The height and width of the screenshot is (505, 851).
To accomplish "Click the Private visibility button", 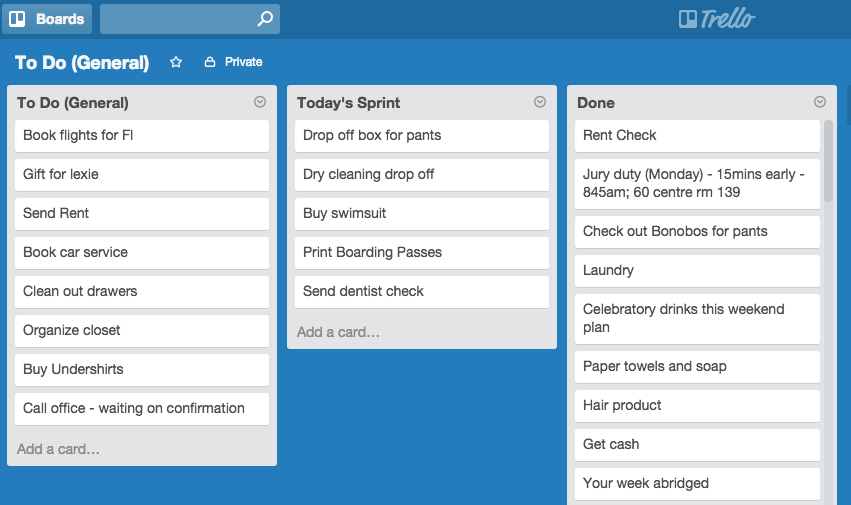I will tap(233, 62).
